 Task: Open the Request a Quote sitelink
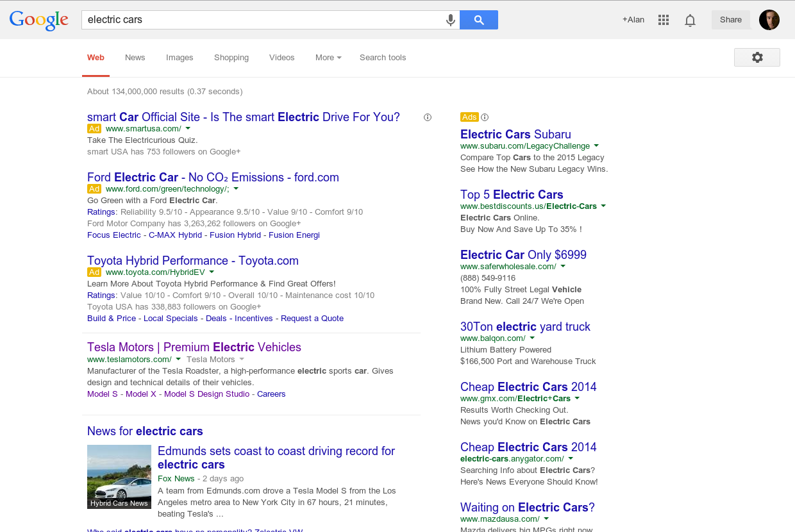coord(312,319)
